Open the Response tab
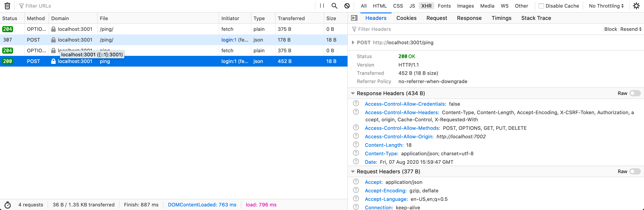Screen dimensions: 644x210 [x=469, y=18]
